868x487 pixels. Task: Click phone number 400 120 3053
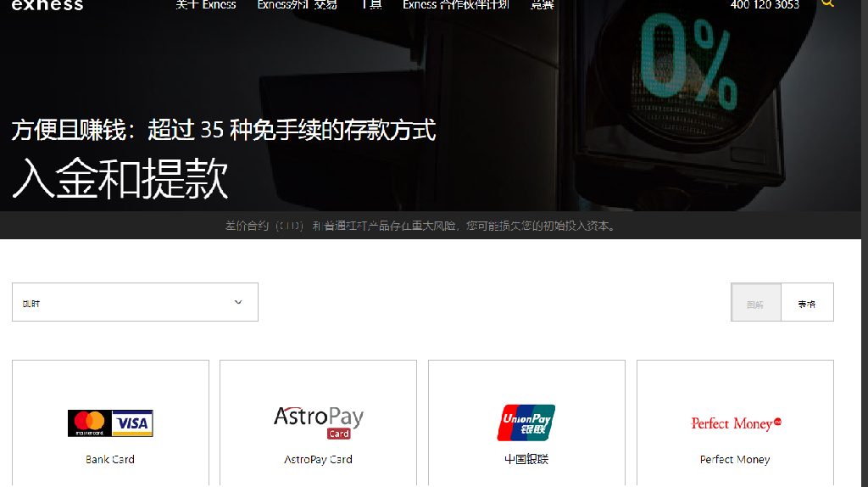pos(765,5)
